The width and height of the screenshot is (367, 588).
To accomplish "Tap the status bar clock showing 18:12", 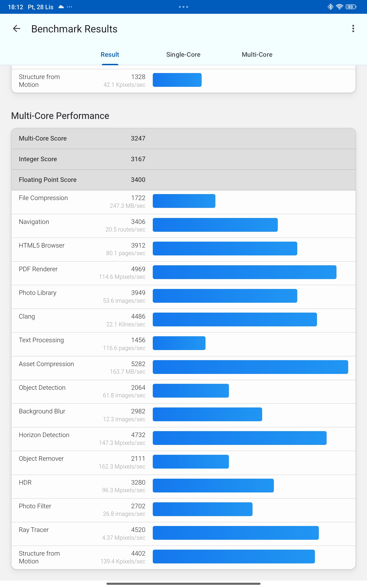I will [16, 7].
